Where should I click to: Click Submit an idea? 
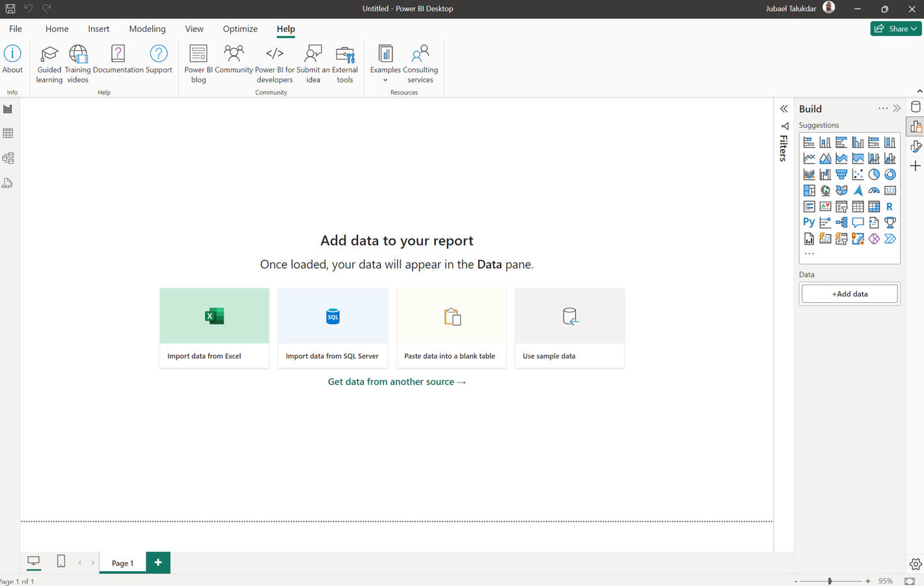[313, 64]
